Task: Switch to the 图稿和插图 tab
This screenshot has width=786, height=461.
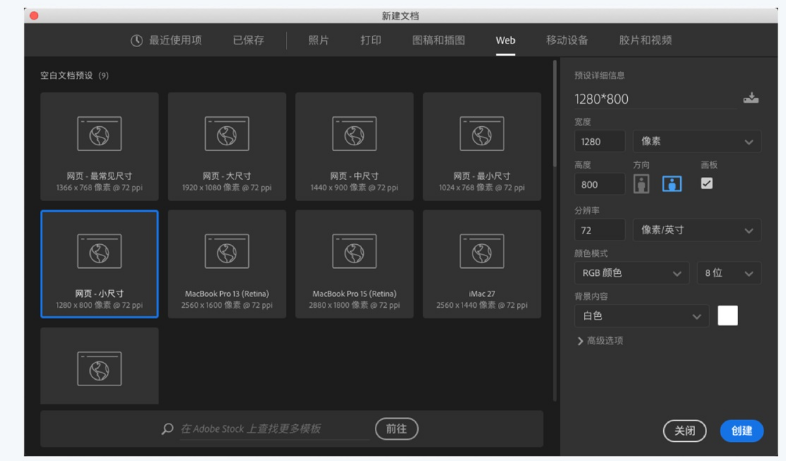Action: click(438, 40)
